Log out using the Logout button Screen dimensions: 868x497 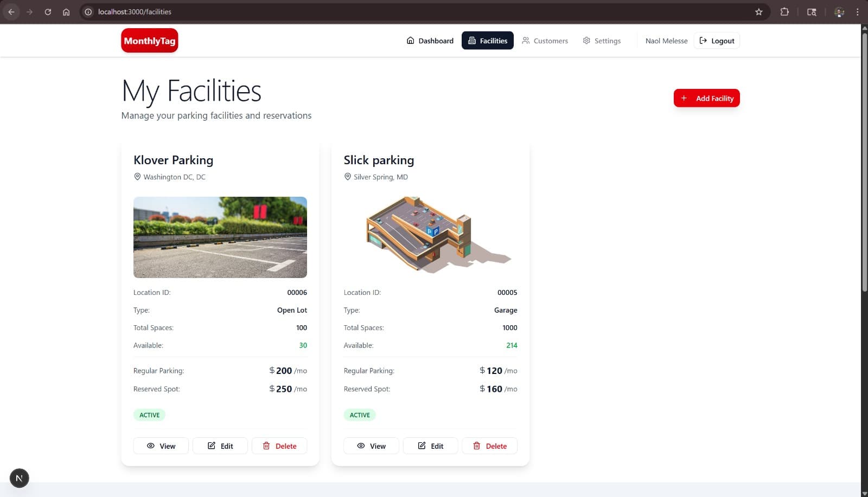pyautogui.click(x=717, y=41)
